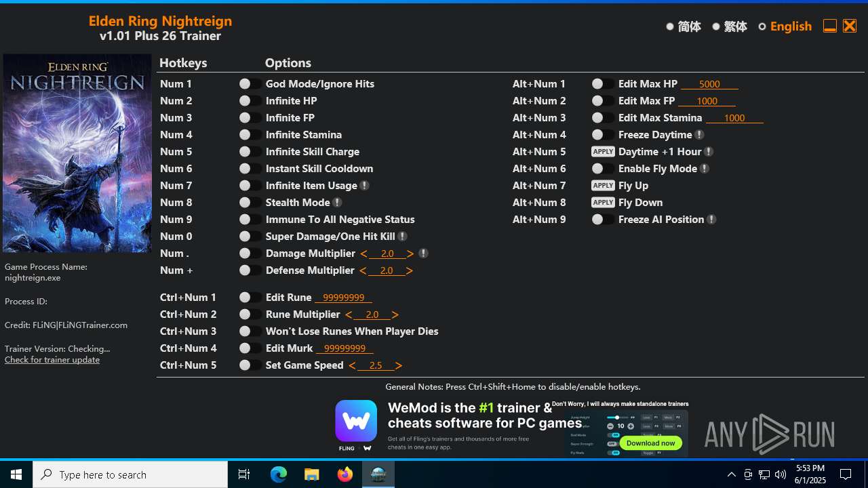Click info icon after Damage Multiplier value
Screen dimensions: 868x488
coord(423,253)
